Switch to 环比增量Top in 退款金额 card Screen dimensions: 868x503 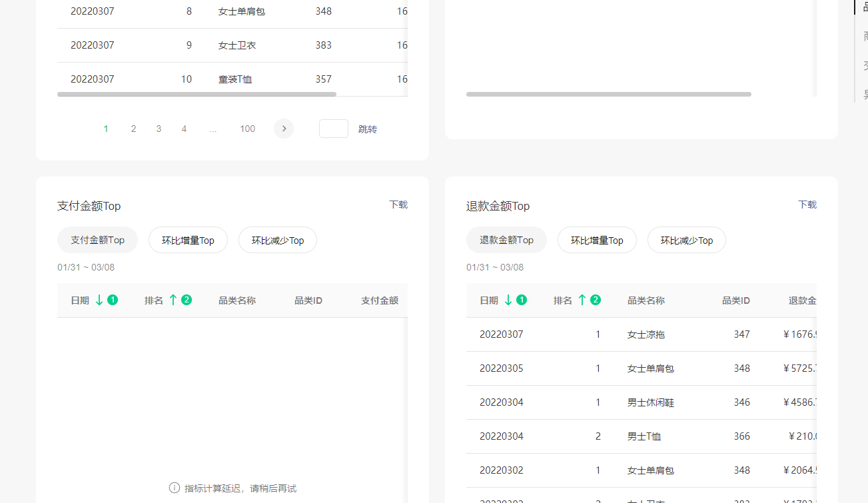click(597, 240)
